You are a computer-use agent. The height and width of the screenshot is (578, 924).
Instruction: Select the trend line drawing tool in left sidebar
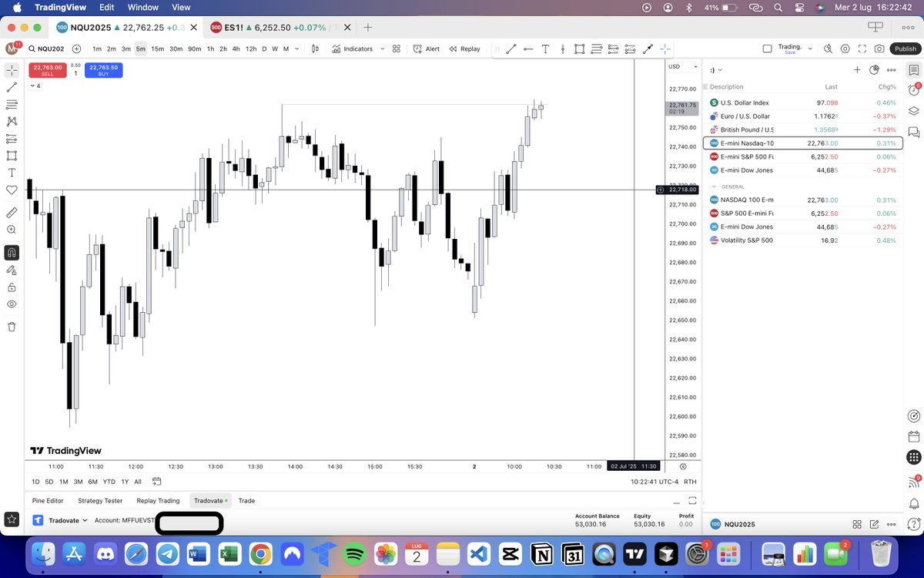tap(12, 87)
